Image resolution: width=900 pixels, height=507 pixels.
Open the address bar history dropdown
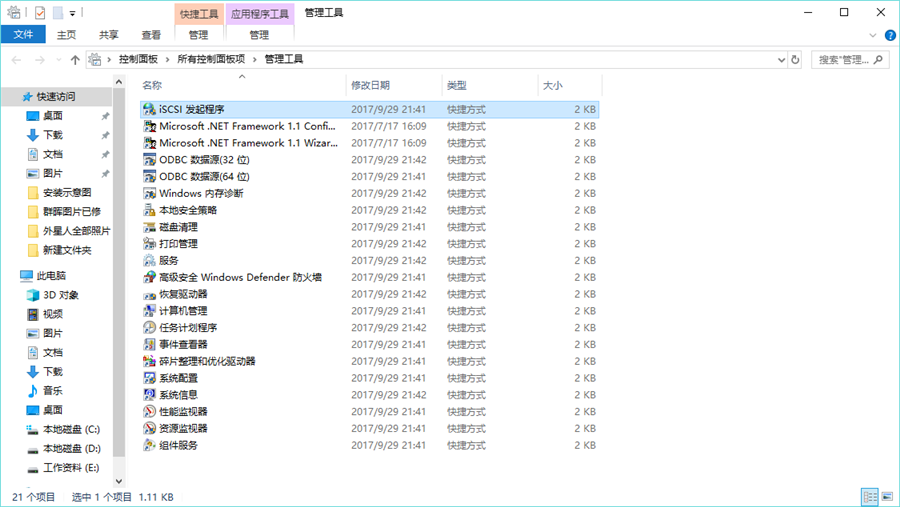(x=779, y=60)
